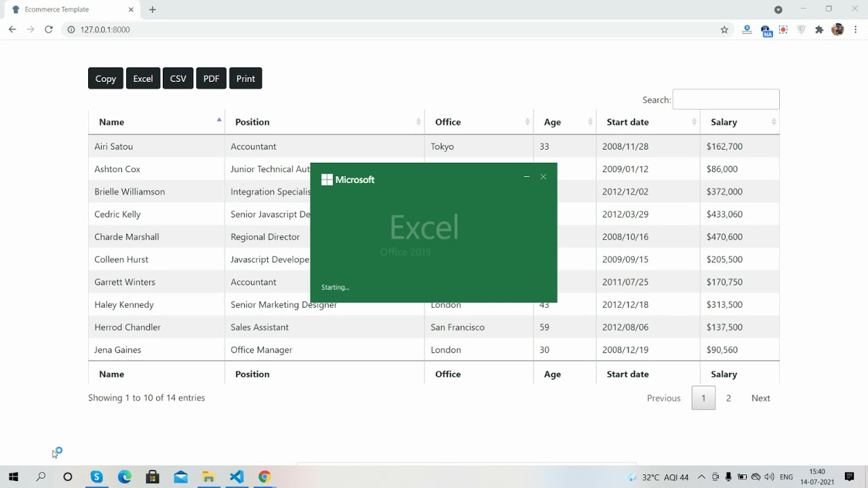Open the Chrome profile avatar
868x488 pixels.
(837, 30)
